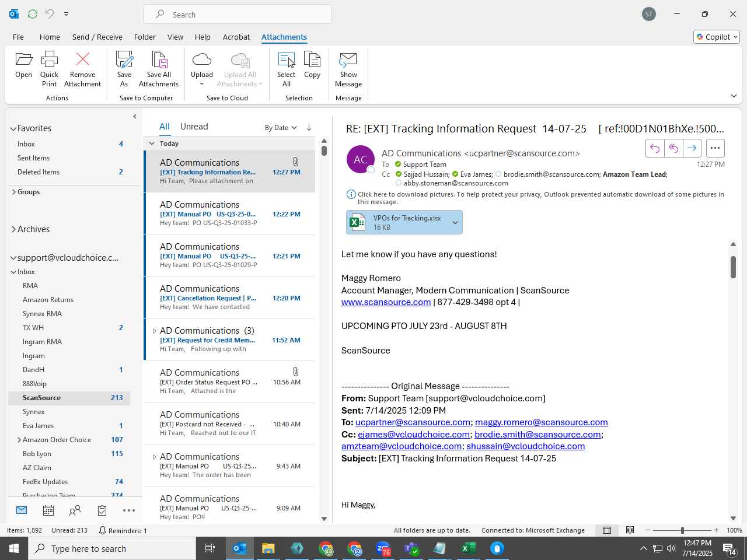Image resolution: width=747 pixels, height=560 pixels.
Task: Expand the Groups section
Action: (13, 192)
